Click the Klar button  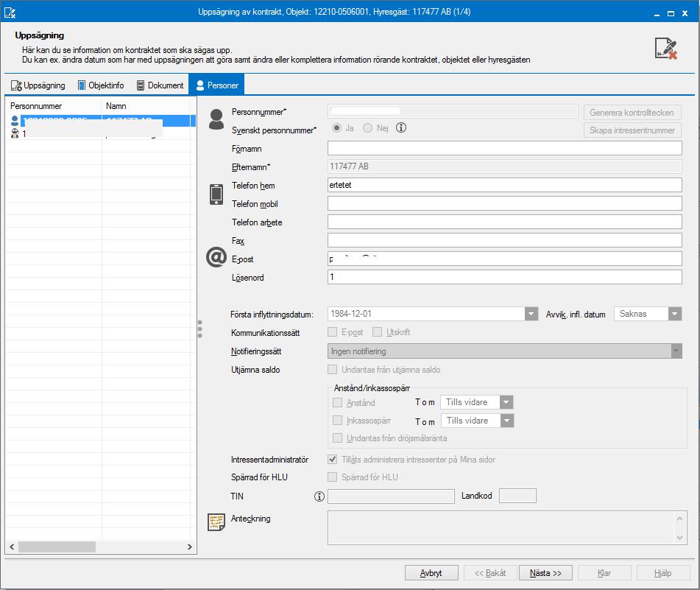point(604,573)
